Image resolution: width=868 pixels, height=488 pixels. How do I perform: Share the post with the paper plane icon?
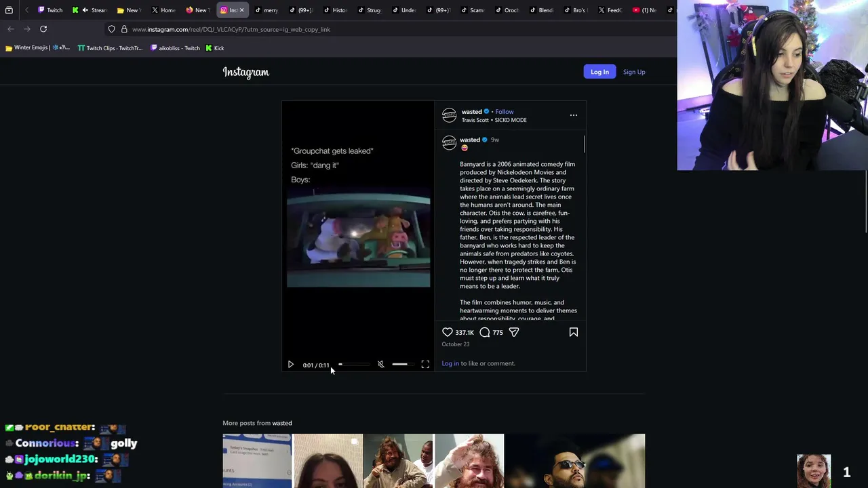pos(514,332)
